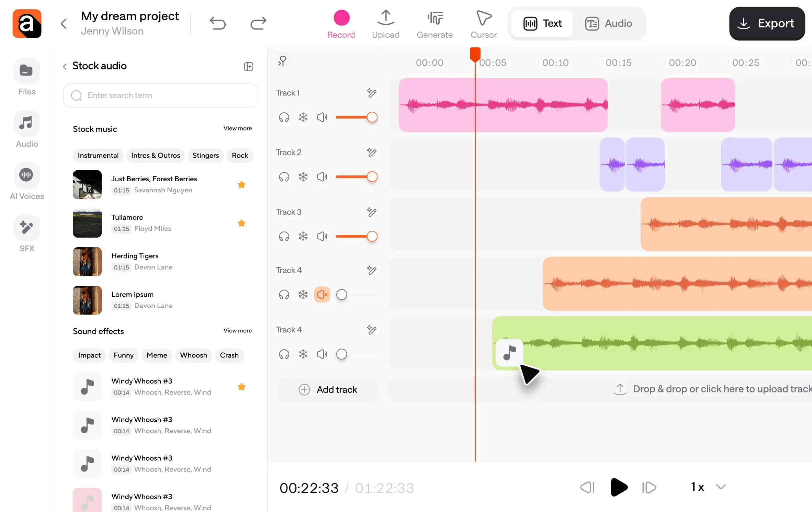This screenshot has height=512, width=812.
Task: Click the Record button
Action: point(341,24)
